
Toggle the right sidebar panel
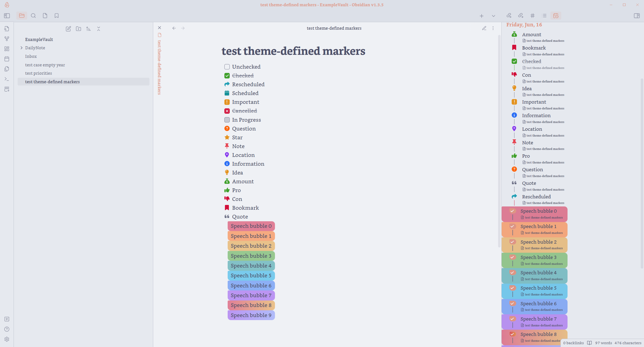(x=637, y=16)
